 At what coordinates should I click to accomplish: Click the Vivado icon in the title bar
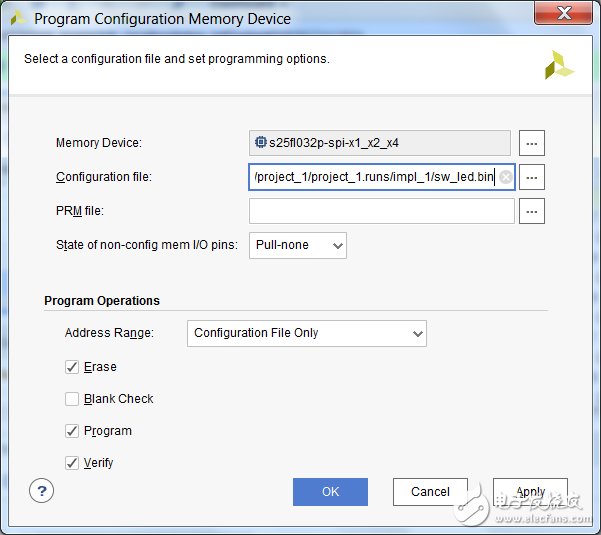[x=18, y=17]
